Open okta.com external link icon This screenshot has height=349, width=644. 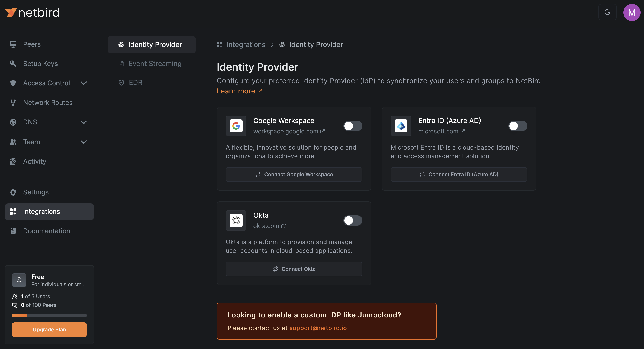(283, 226)
